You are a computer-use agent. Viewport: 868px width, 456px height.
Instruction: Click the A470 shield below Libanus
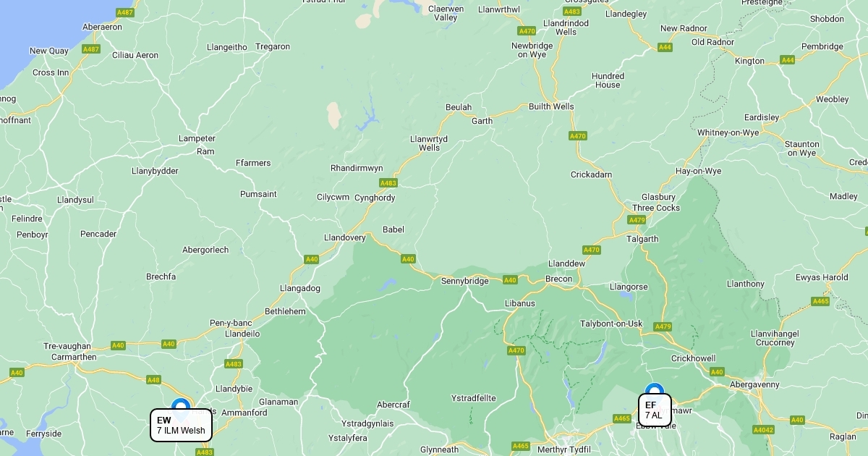pyautogui.click(x=516, y=350)
